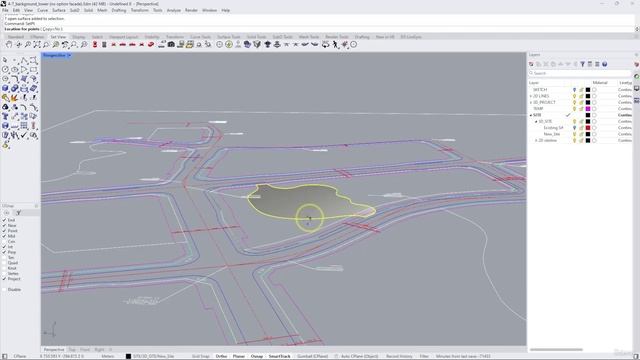
Task: Expand the 3D_PROJECT layer
Action: pyautogui.click(x=531, y=102)
